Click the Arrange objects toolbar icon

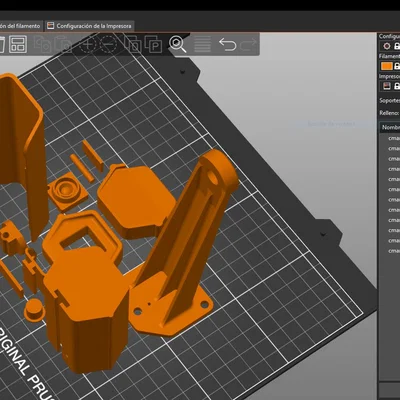point(18,44)
